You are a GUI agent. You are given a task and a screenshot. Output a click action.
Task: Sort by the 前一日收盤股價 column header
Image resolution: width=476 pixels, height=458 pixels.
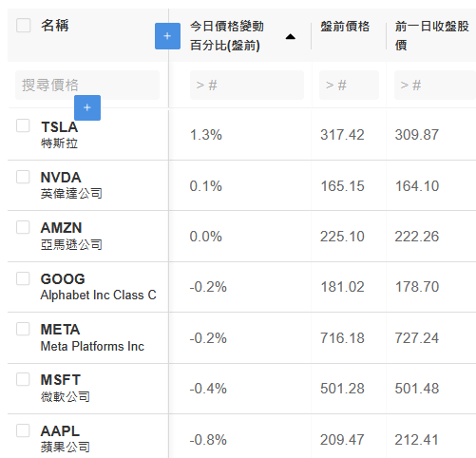[x=431, y=35]
